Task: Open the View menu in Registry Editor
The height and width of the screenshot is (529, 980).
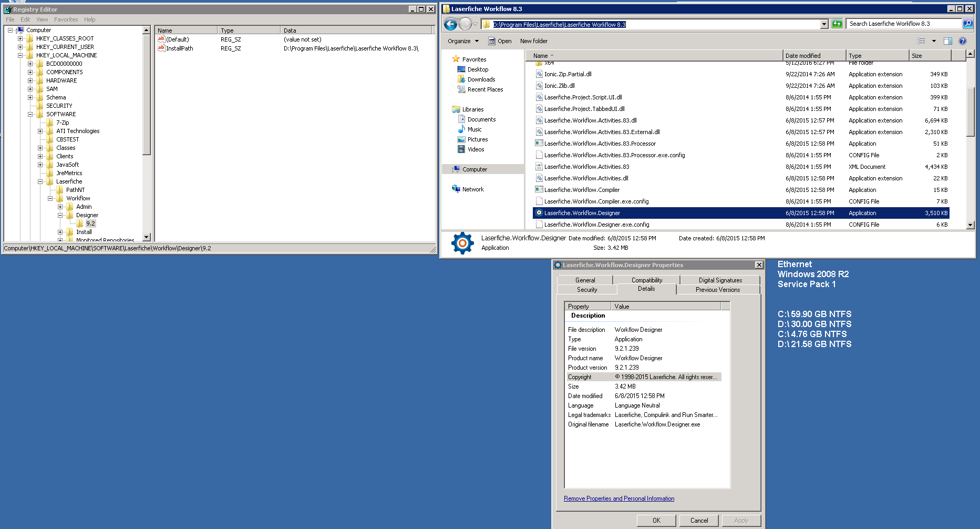Action: point(42,19)
